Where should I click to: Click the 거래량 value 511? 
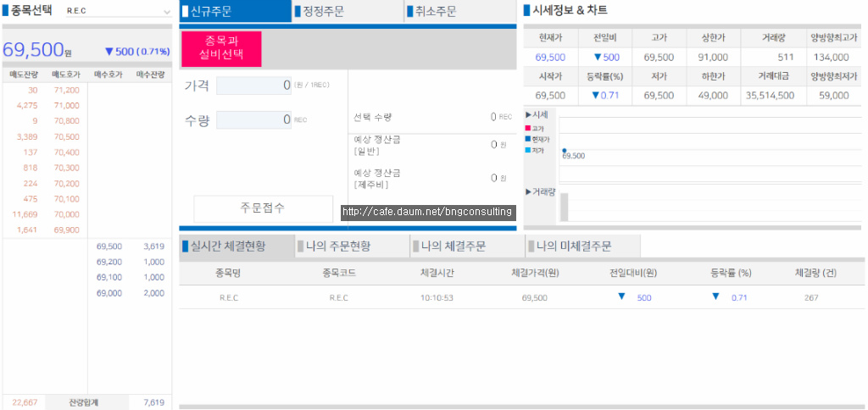point(786,57)
